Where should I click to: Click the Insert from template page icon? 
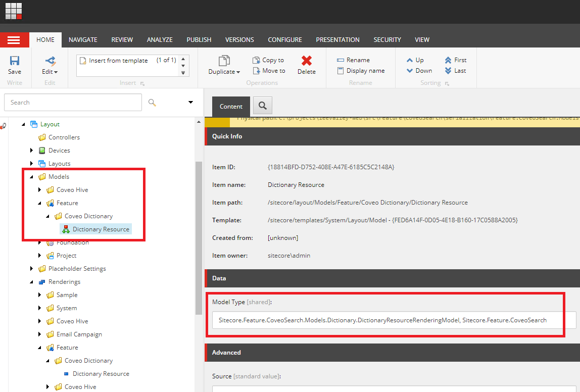click(83, 61)
